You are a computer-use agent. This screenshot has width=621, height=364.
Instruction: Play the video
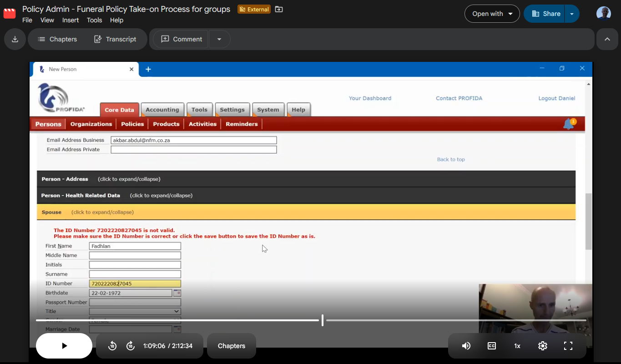pos(64,346)
